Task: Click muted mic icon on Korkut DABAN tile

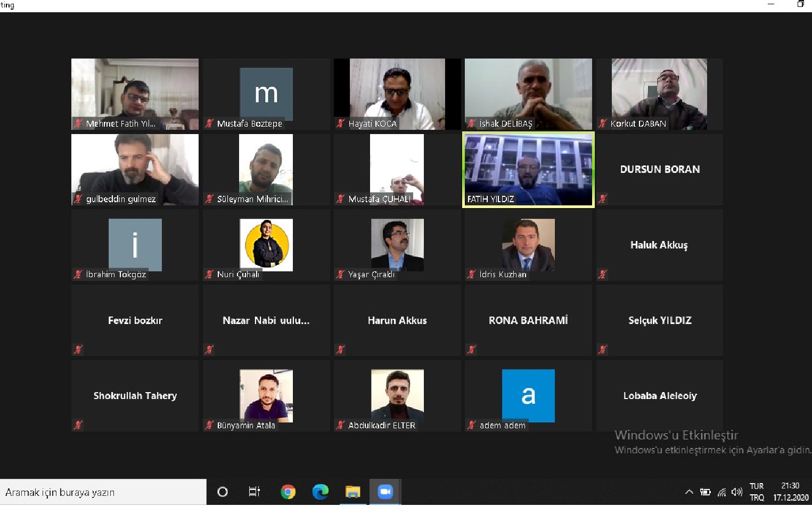Action: [x=603, y=123]
